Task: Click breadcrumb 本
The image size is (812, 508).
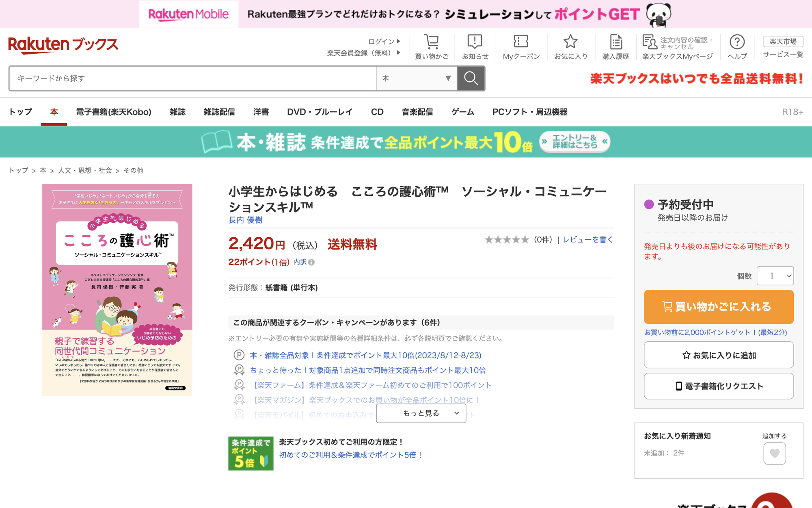Action: pyautogui.click(x=43, y=171)
